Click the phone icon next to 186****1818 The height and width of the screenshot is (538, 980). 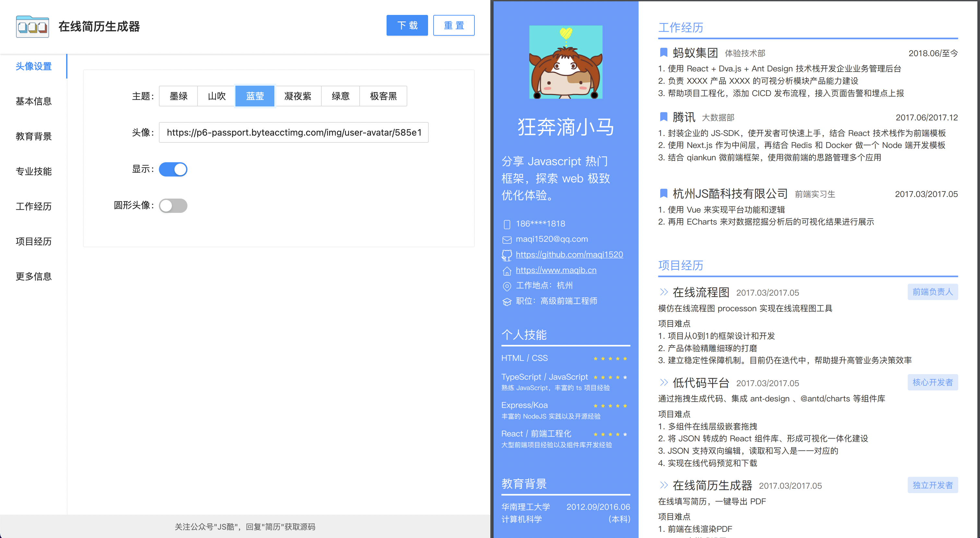coord(507,224)
